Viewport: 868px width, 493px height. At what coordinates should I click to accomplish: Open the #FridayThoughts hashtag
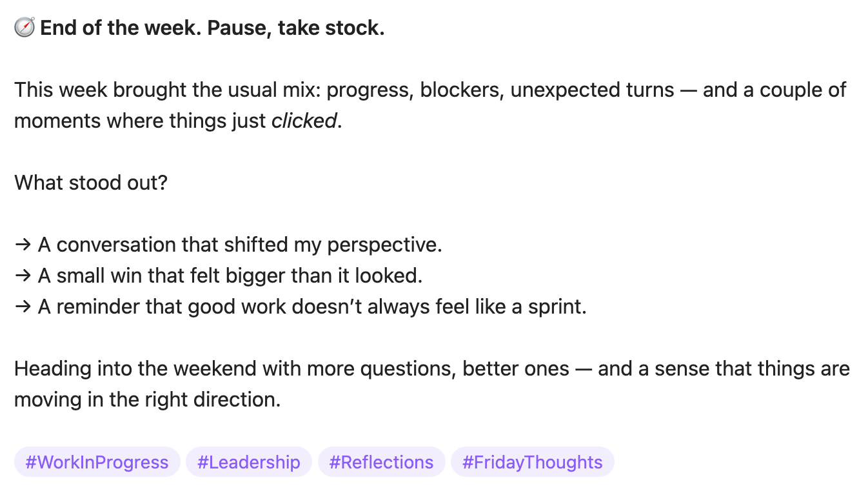coord(533,462)
